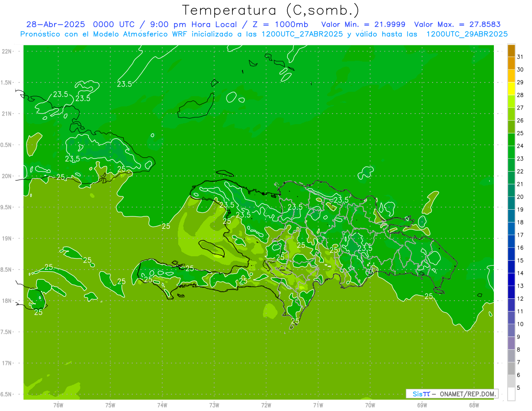Pick the teal legend swatch between 19 and 20
This screenshot has height=411, width=532.
click(x=511, y=203)
